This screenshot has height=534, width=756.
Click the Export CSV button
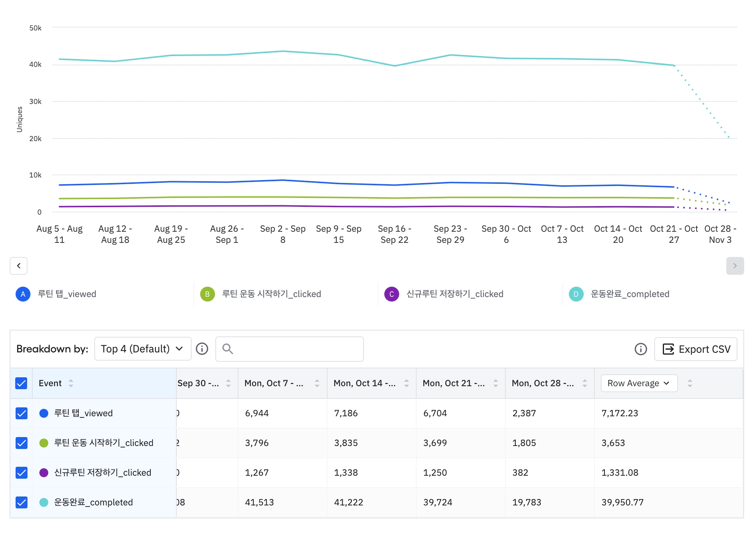click(x=695, y=349)
